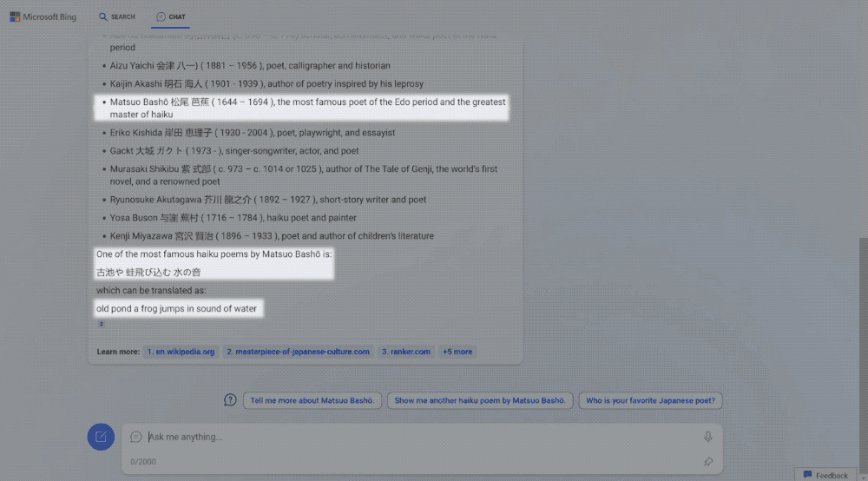Click the chat bubble icon in input box
The width and height of the screenshot is (868, 481).
(136, 437)
